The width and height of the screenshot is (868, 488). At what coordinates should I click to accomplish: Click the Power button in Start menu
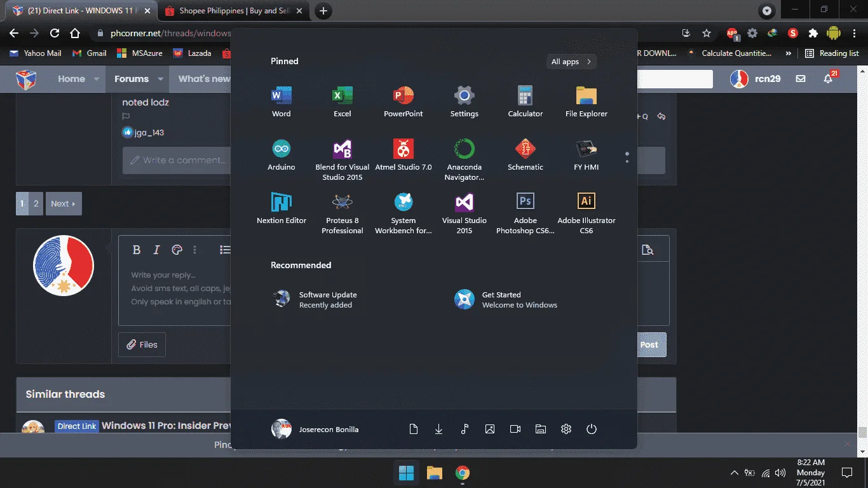592,429
